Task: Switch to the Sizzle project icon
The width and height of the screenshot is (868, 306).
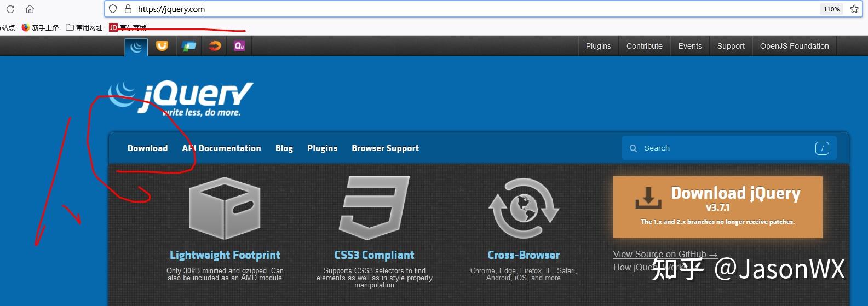Action: point(214,46)
